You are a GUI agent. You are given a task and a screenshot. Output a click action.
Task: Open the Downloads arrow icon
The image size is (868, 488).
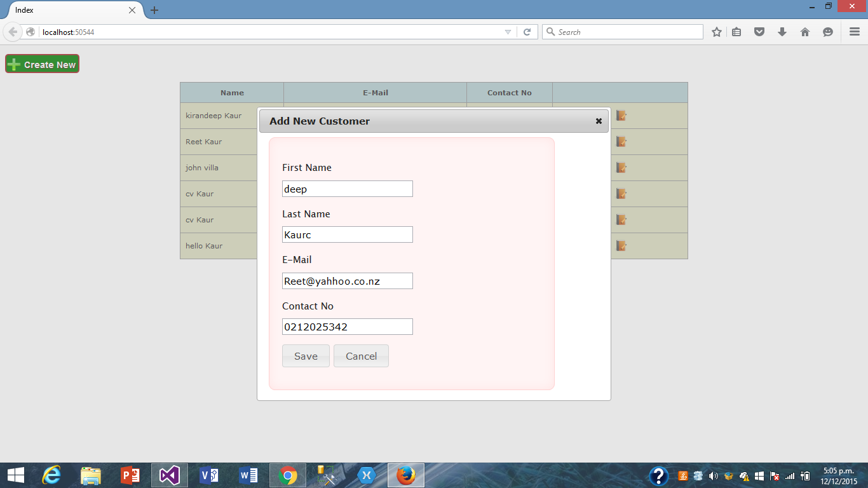click(782, 32)
